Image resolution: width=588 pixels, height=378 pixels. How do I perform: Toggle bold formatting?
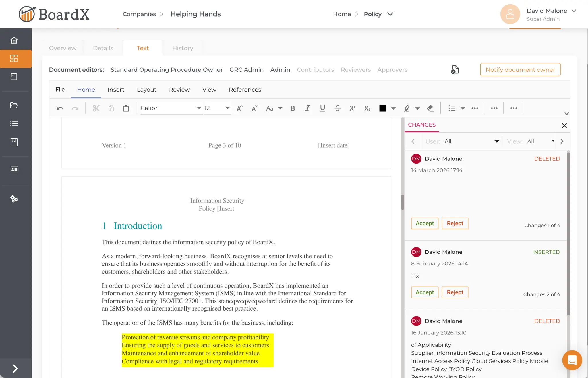(293, 108)
